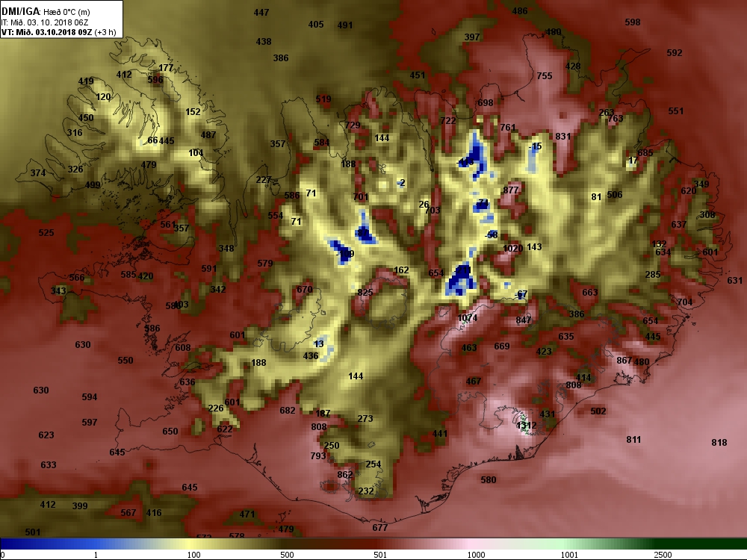This screenshot has height=560, width=747.
Task: Click the map value 755
Action: (x=545, y=75)
